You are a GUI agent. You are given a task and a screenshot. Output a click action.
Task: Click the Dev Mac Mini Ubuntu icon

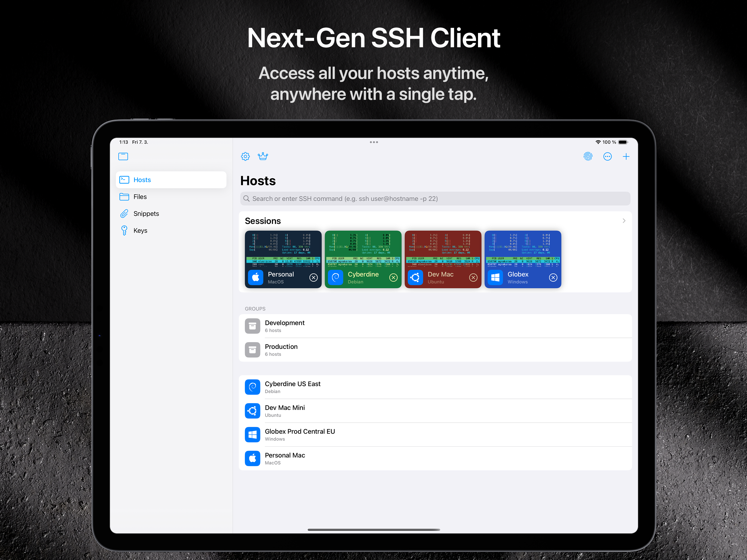click(x=253, y=411)
